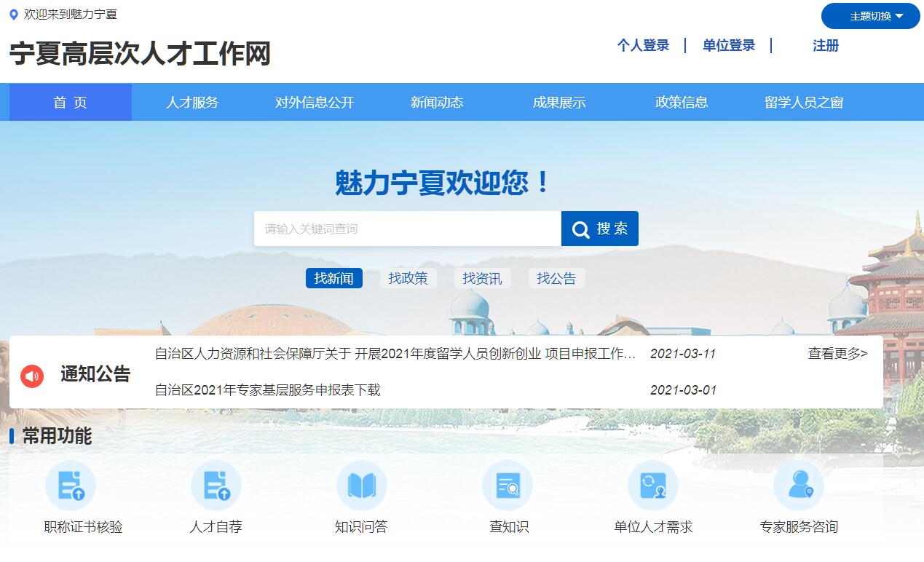Open the 知识问答 book icon
This screenshot has width=924, height=562.
coord(362,486)
